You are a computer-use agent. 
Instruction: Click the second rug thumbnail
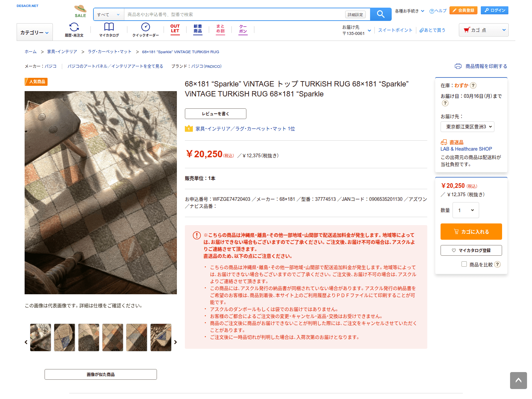(64, 337)
